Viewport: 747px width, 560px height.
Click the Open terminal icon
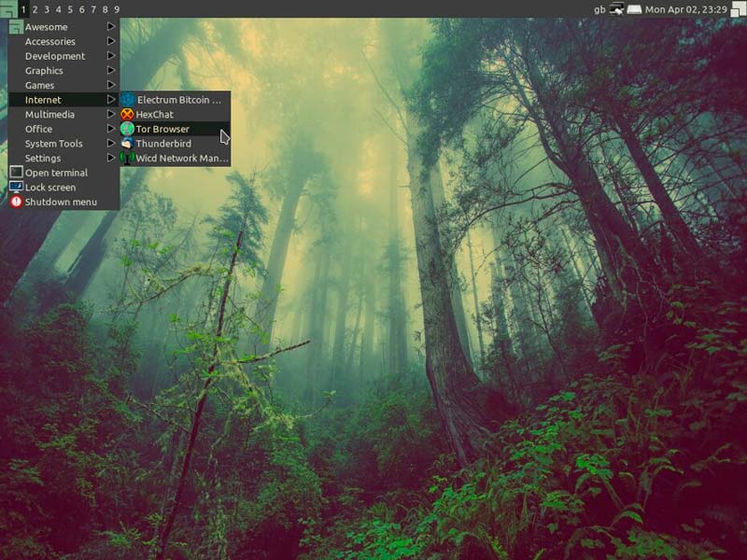pyautogui.click(x=16, y=173)
